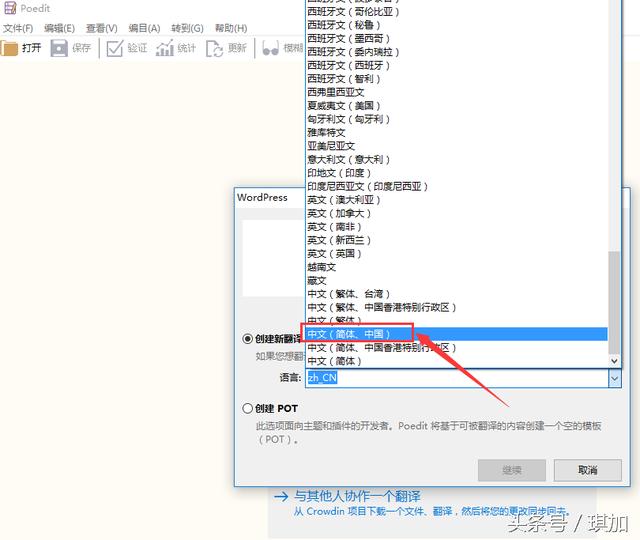640x540 pixels.
Task: Select the last 中文（简体） list entry
Action: 457,361
